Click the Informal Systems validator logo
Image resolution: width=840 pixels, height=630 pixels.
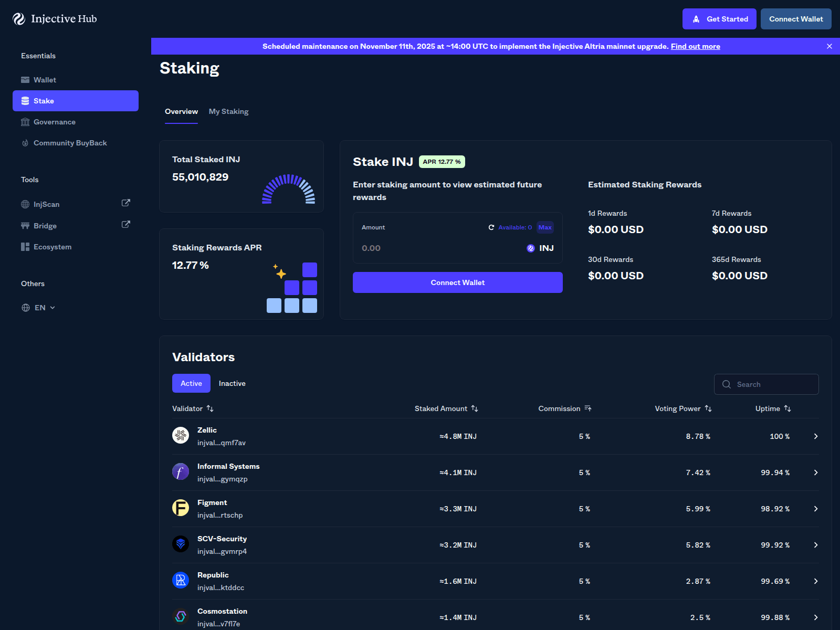[x=181, y=471]
